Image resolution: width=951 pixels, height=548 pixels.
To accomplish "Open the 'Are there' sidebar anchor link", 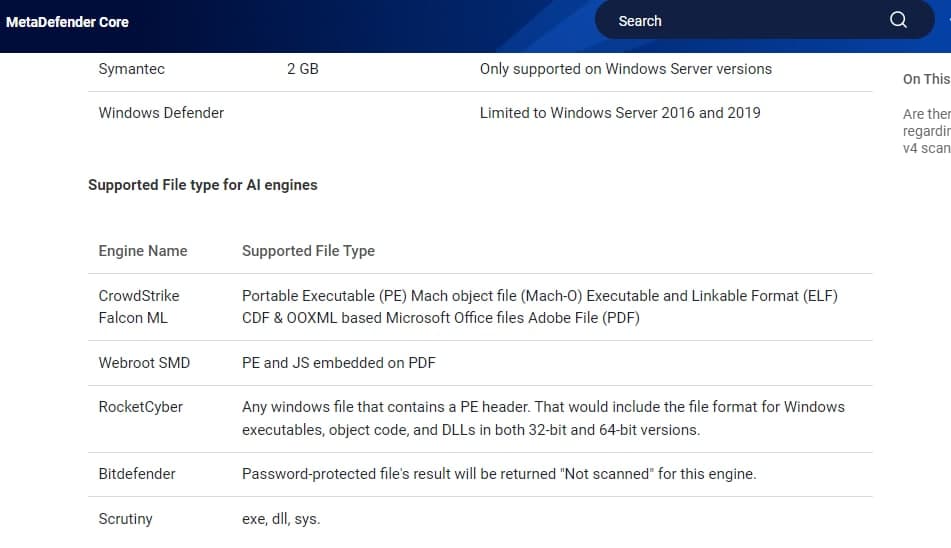I will pyautogui.click(x=927, y=131).
